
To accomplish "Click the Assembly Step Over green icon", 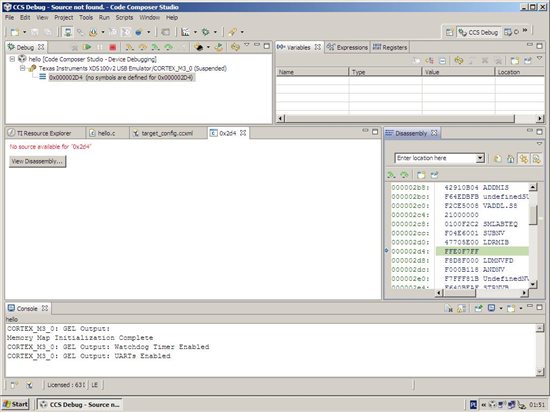I will pyautogui.click(x=168, y=47).
